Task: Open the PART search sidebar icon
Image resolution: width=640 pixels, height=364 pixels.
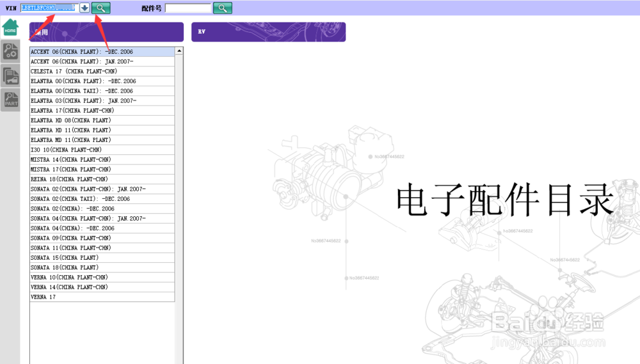Action: (x=10, y=100)
